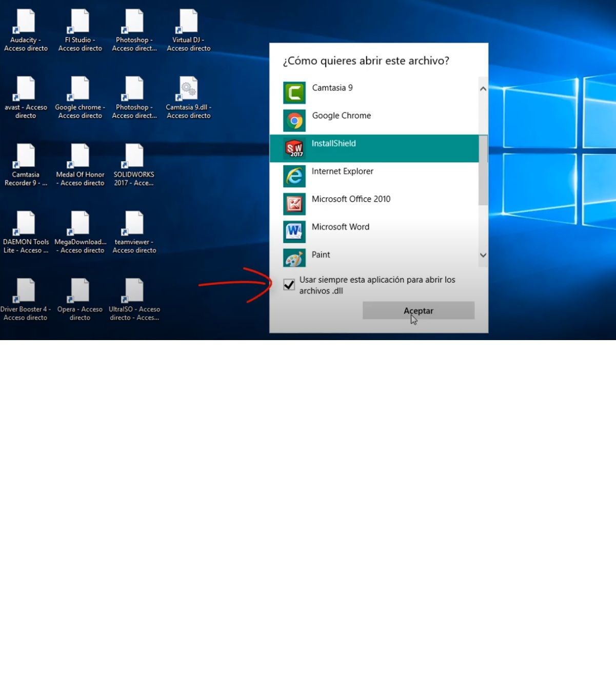Select the MegaDownload desktop shortcut
The image size is (616, 691).
click(80, 232)
